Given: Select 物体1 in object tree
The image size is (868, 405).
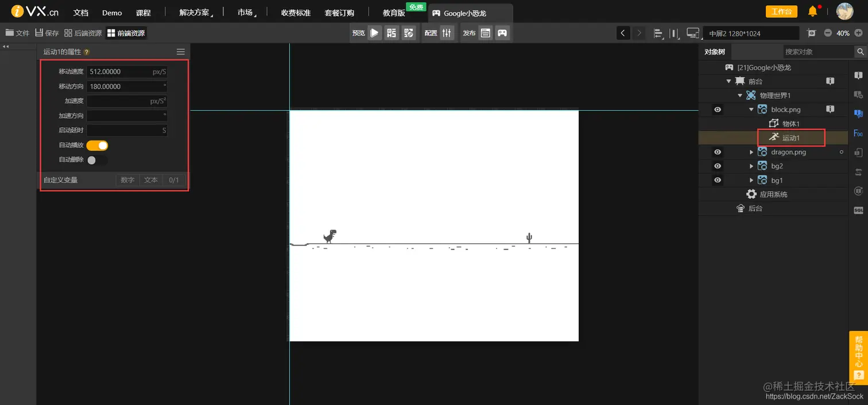Looking at the screenshot, I should coord(790,123).
